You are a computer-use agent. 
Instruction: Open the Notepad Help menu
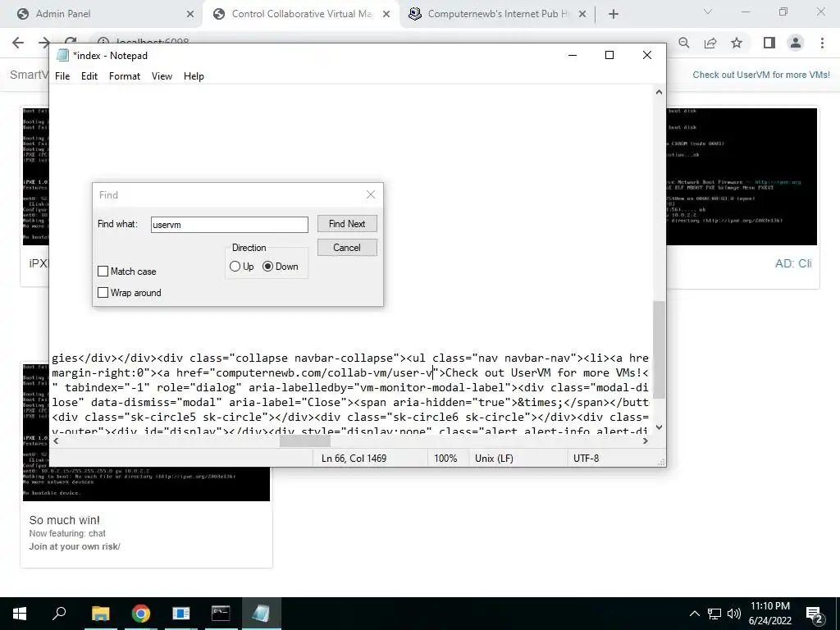click(194, 76)
